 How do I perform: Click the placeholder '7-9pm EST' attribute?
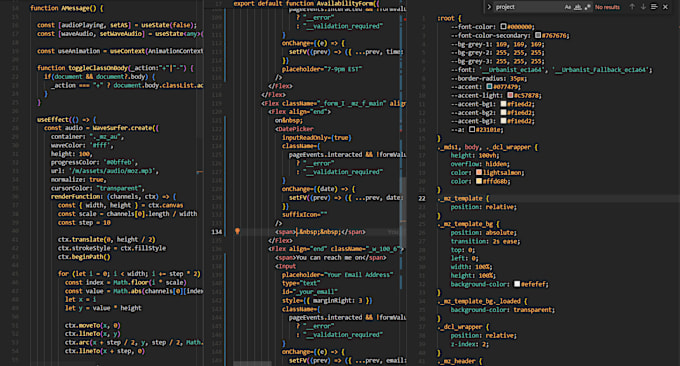click(x=322, y=69)
